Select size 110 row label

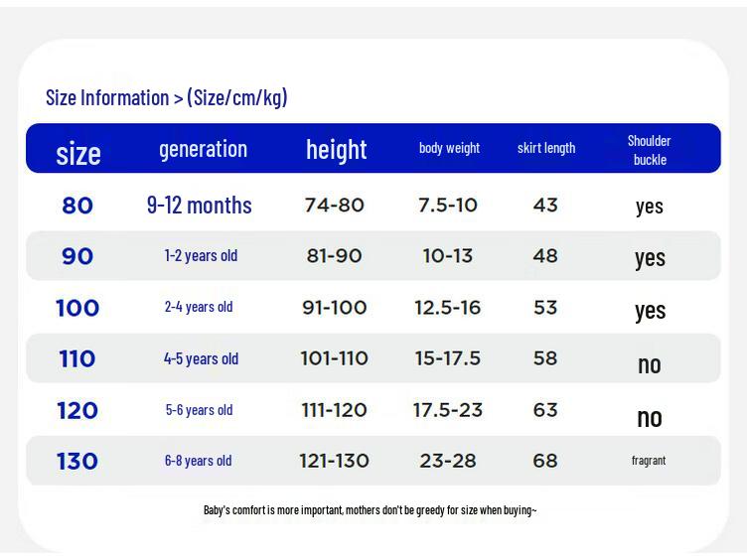click(77, 358)
